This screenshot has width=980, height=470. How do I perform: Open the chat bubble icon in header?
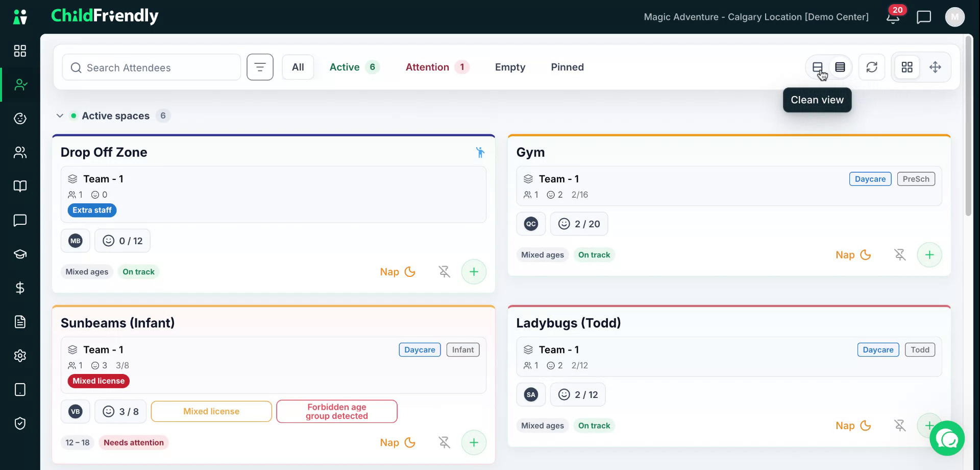tap(924, 17)
